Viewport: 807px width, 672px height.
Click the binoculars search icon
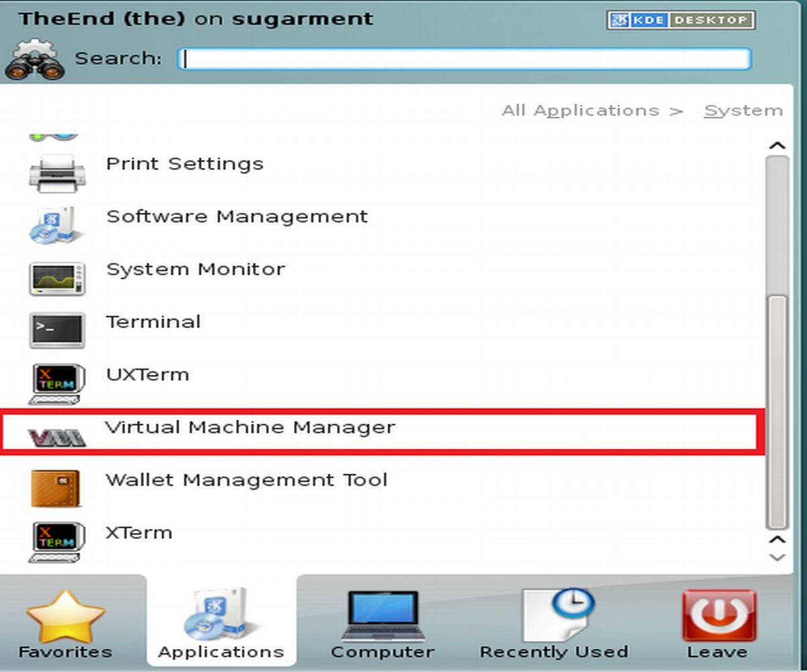35,59
